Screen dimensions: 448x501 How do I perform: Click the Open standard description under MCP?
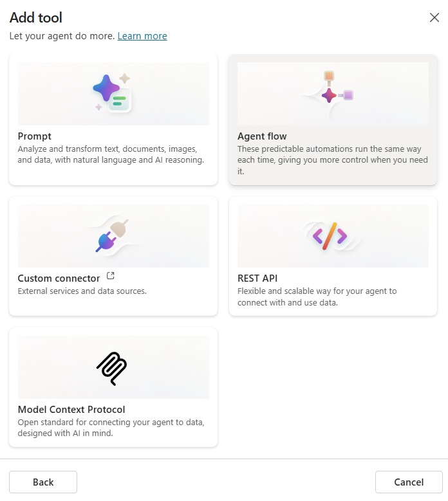(111, 428)
